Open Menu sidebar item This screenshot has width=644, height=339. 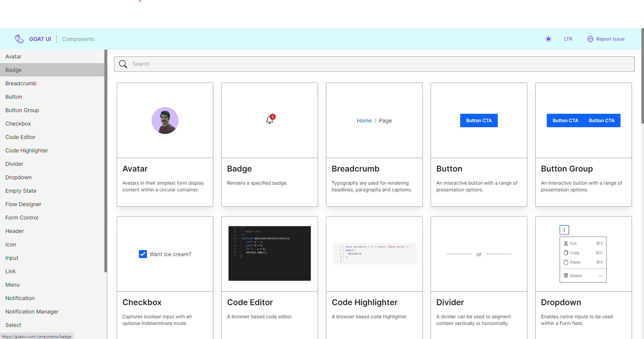[x=52, y=285]
